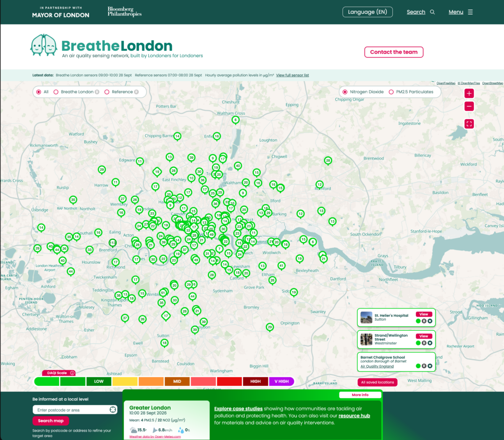
Task: Open the DAQI Scale info icon
Action: [72, 373]
